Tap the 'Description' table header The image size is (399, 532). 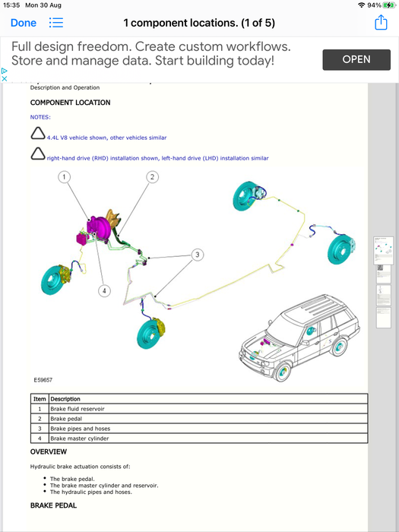pos(208,399)
